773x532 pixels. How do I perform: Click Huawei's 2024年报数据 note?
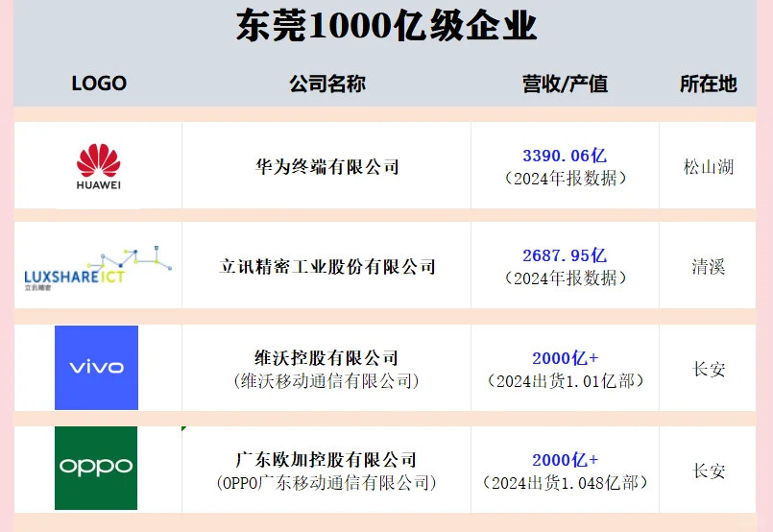coord(565,179)
